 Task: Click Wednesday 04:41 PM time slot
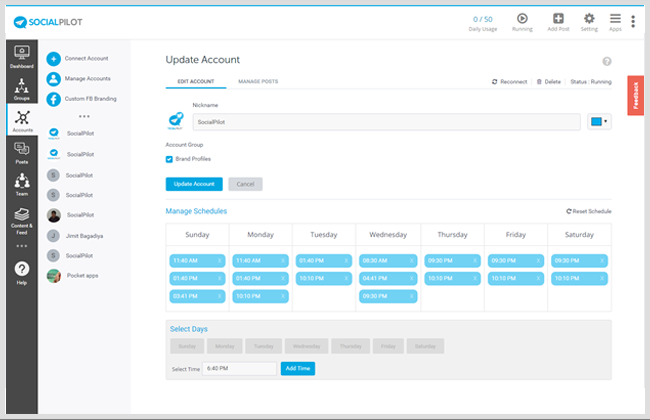(388, 279)
